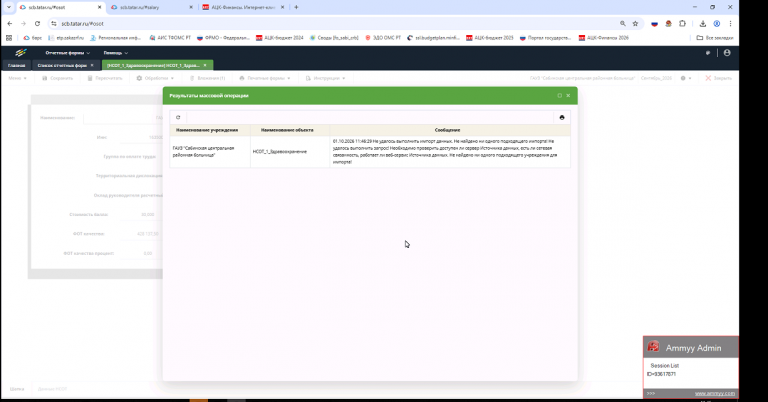Open Вложения (1) attachments
The height and width of the screenshot is (402, 768).
207,78
